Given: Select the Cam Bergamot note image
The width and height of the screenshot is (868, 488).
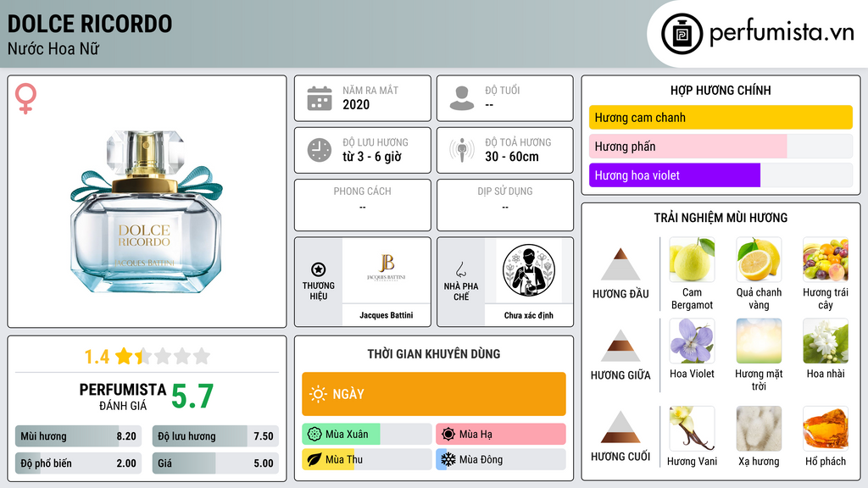Looking at the screenshot, I should click(692, 259).
